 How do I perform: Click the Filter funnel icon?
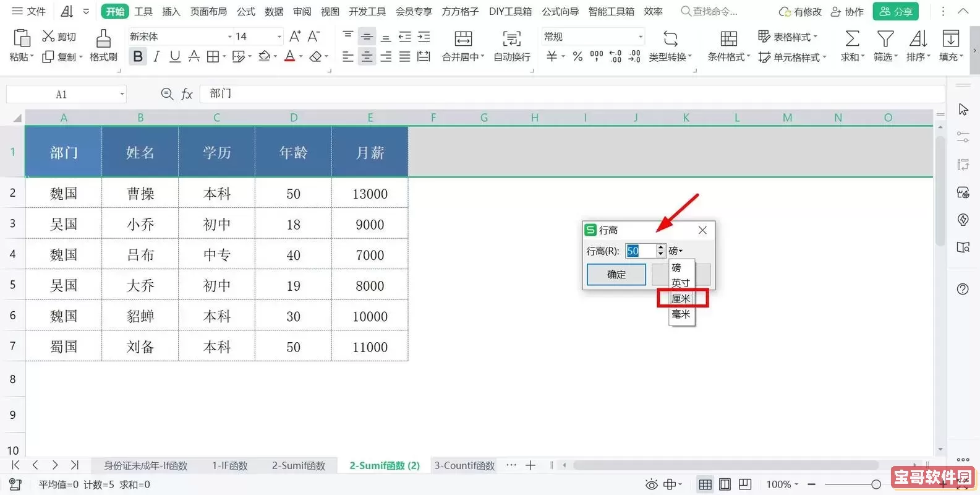885,39
